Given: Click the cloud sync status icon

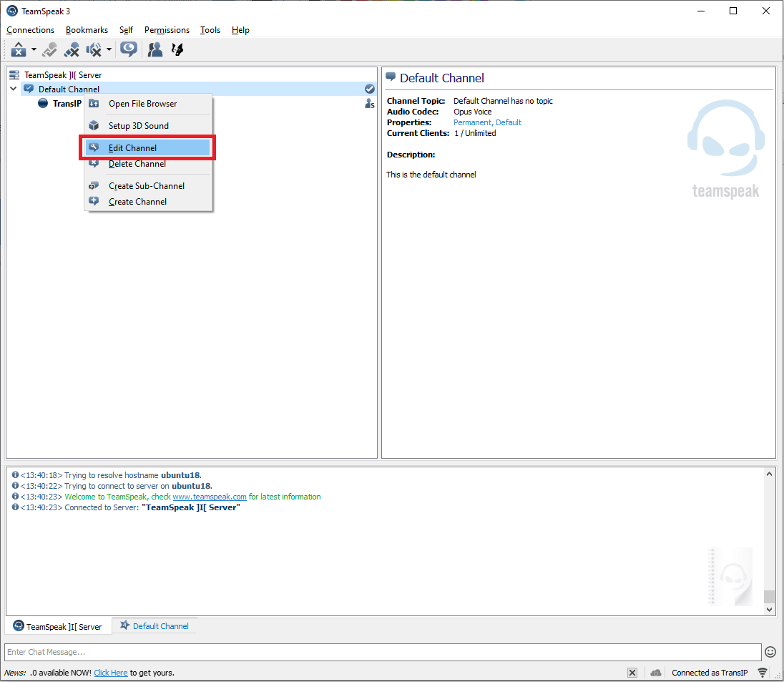Looking at the screenshot, I should pos(656,673).
